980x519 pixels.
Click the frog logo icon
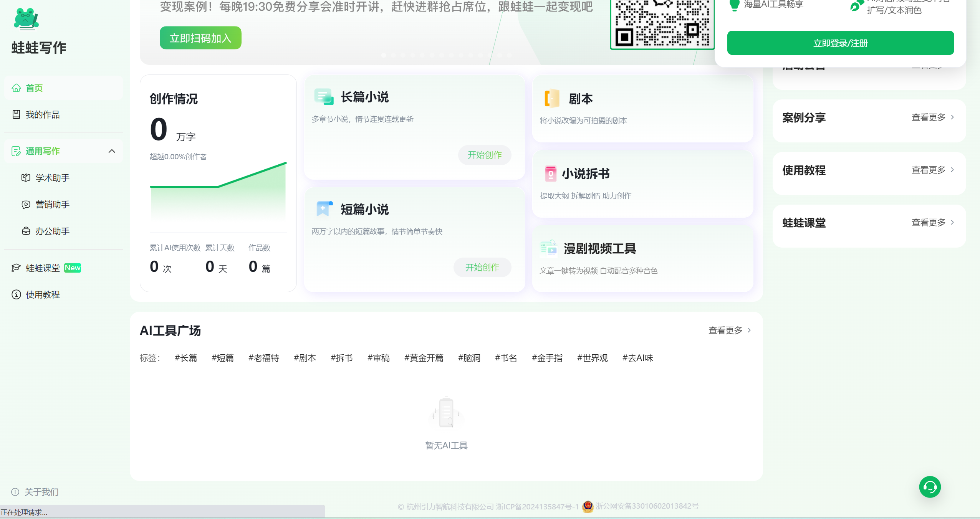[x=26, y=19]
